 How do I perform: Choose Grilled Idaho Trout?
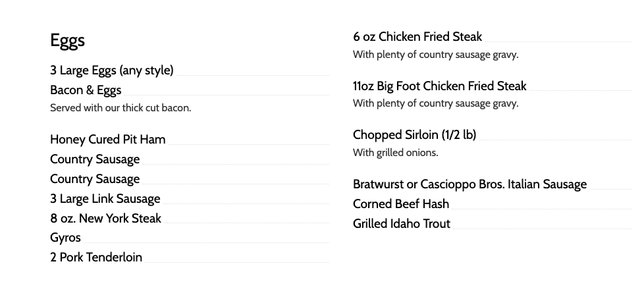402,224
